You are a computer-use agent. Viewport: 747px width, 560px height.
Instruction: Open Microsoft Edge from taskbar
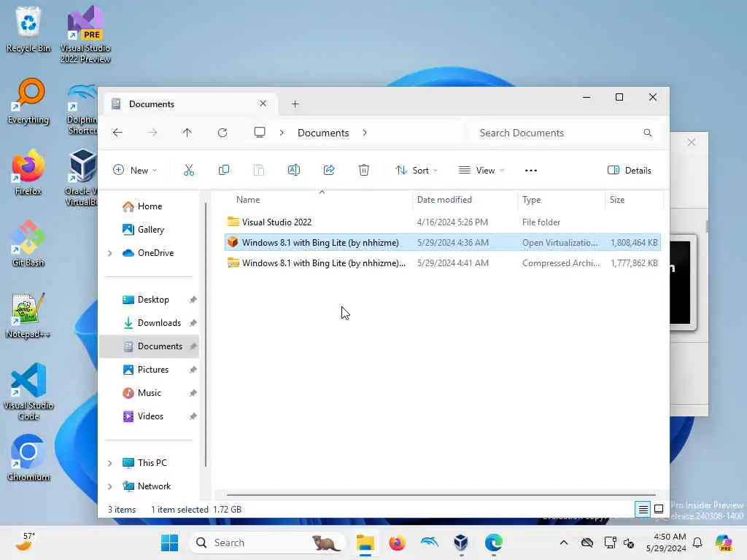[x=494, y=542]
